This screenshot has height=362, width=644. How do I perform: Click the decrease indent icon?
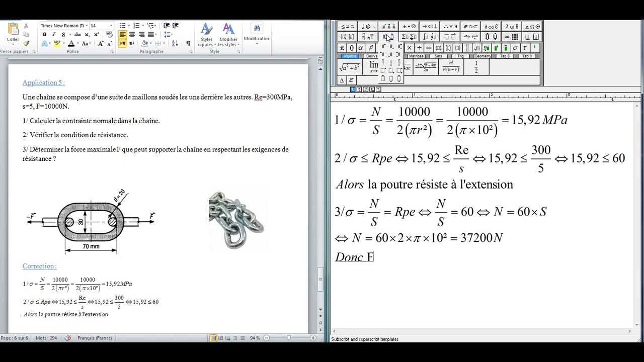pyautogui.click(x=166, y=26)
